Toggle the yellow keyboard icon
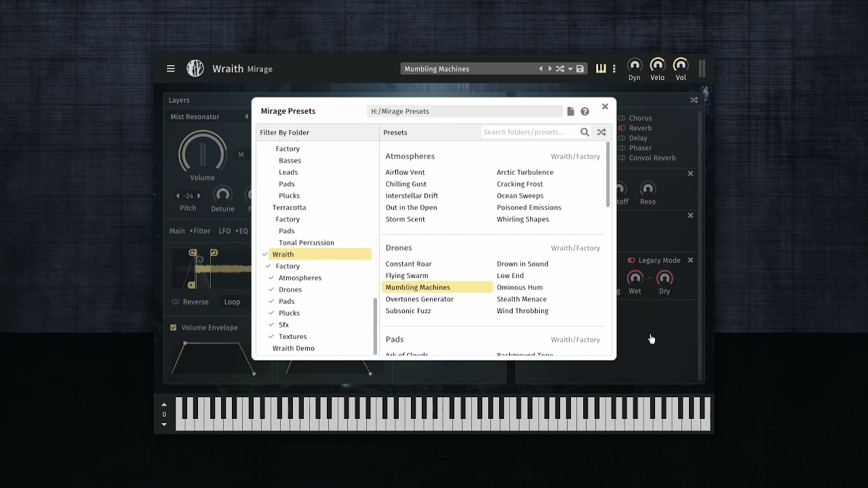Viewport: 868px width, 488px height. coord(601,68)
